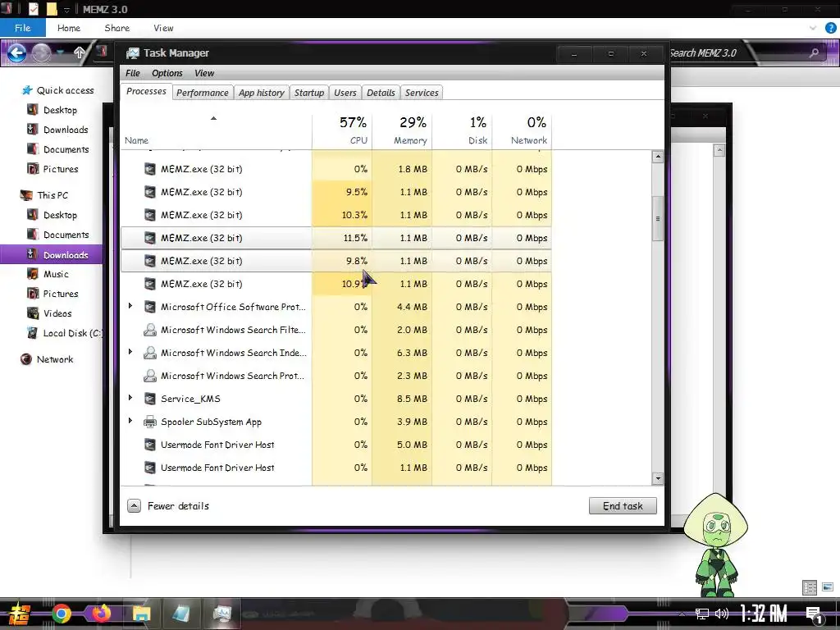This screenshot has height=630, width=840.
Task: Open Videos folder in navigation pane
Action: click(x=57, y=313)
